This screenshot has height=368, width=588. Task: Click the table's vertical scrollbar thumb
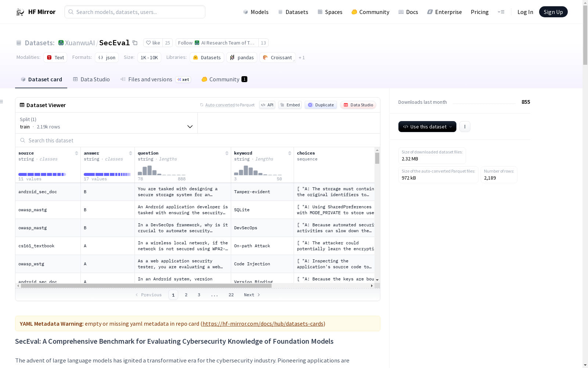point(377,158)
